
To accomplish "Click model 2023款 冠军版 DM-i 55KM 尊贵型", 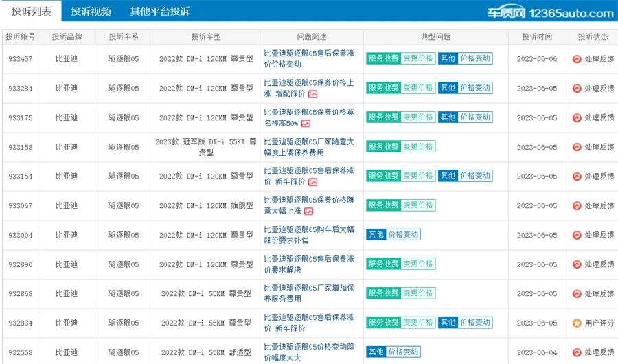I will click(x=206, y=147).
